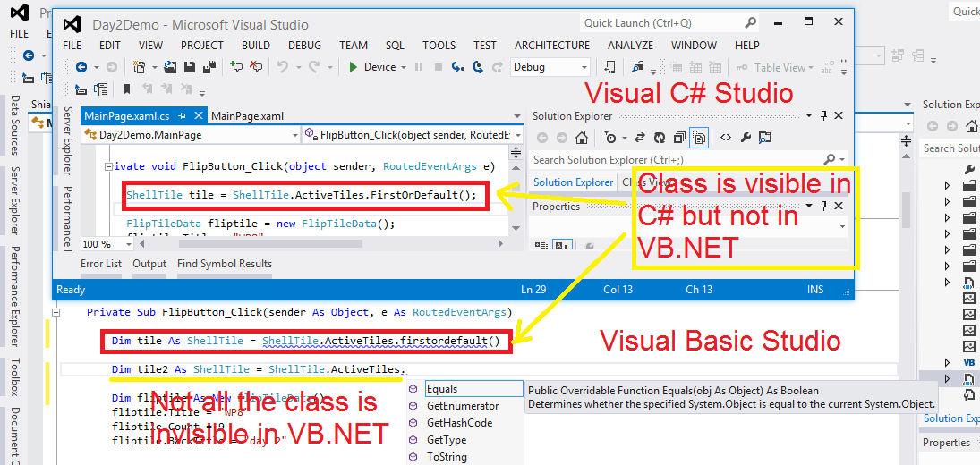The width and height of the screenshot is (980, 465).
Task: Toggle Categorized view in Properties panel
Action: click(x=541, y=245)
